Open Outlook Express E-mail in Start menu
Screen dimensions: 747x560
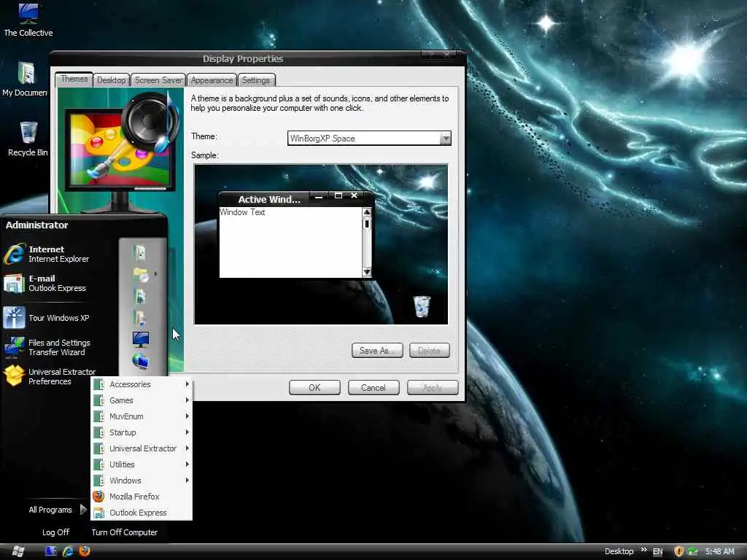46,284
